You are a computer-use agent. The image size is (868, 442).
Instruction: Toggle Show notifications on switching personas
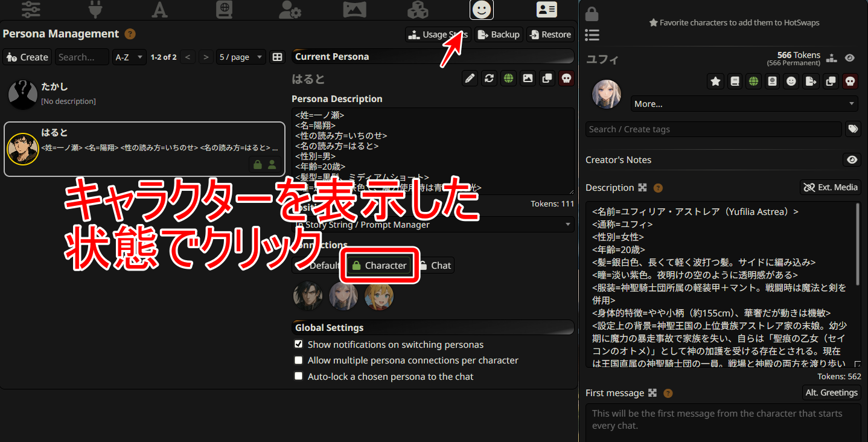(298, 344)
